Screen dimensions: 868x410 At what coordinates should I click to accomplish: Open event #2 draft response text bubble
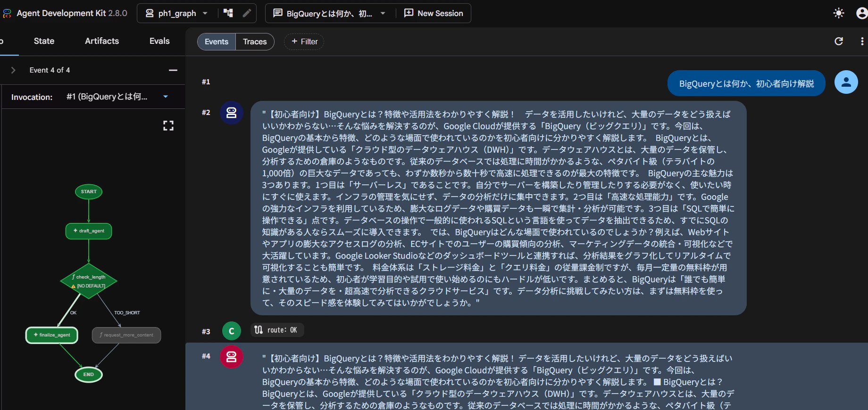tap(498, 208)
